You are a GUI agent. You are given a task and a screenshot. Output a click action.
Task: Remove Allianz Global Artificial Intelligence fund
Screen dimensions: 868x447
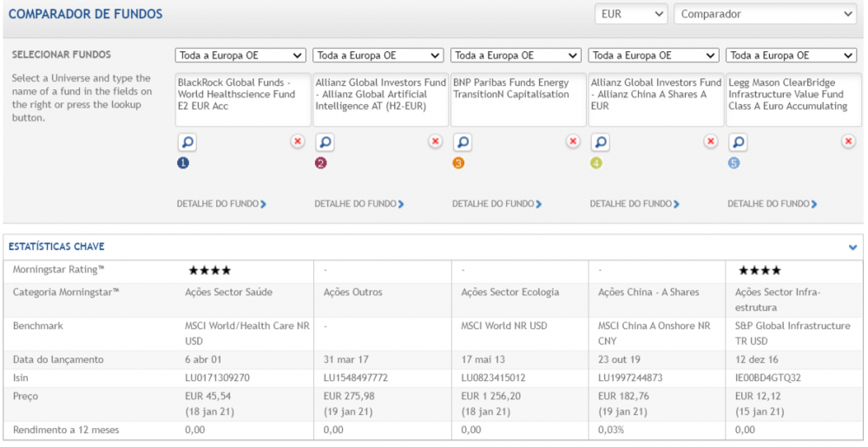(435, 141)
